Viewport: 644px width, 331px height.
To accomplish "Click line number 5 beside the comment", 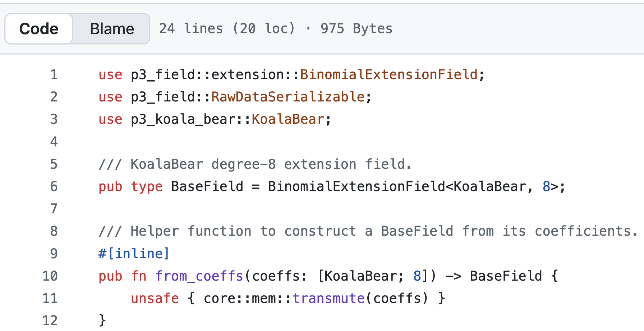I will 54,164.
